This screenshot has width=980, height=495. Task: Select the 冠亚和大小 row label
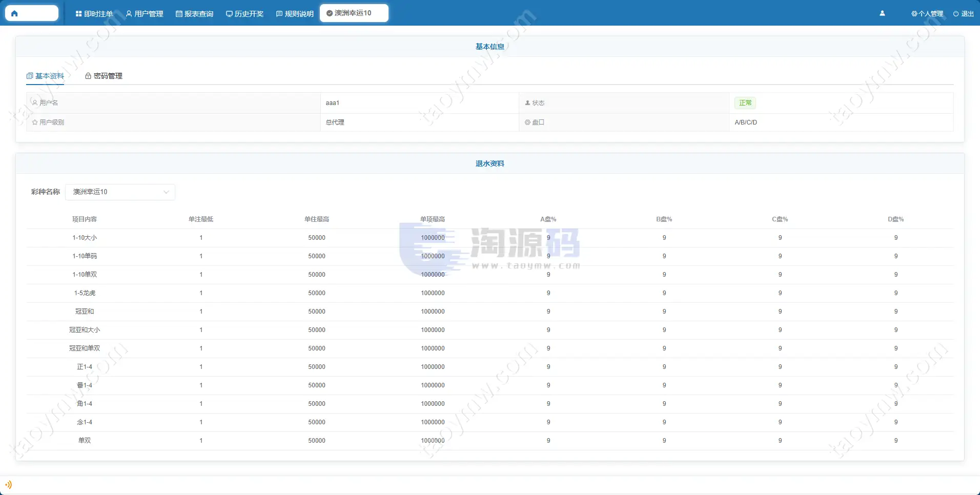coord(85,330)
